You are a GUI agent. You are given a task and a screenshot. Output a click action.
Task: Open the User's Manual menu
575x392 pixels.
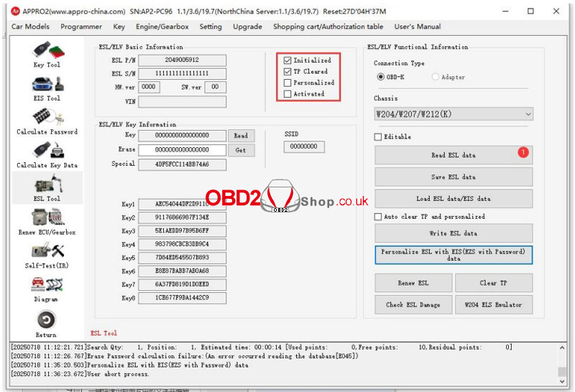(418, 27)
